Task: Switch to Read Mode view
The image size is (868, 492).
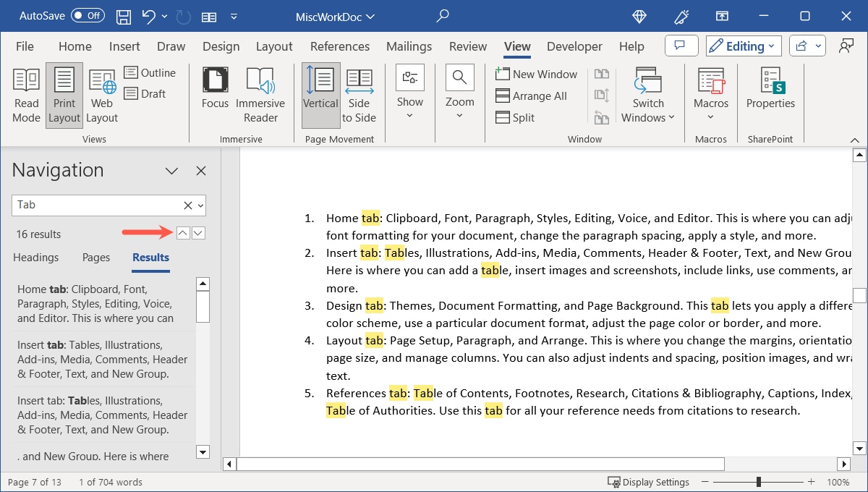Action: point(26,95)
